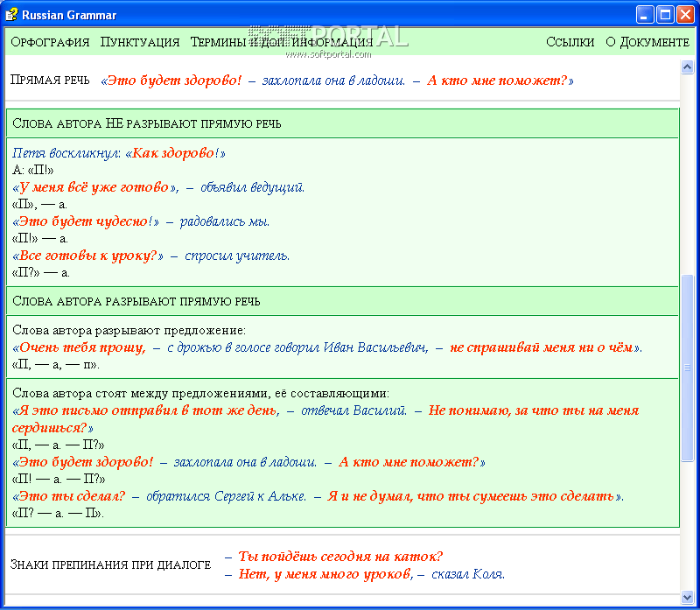Open the Ссылки menu
Screen dimensions: 700x610
pos(570,42)
